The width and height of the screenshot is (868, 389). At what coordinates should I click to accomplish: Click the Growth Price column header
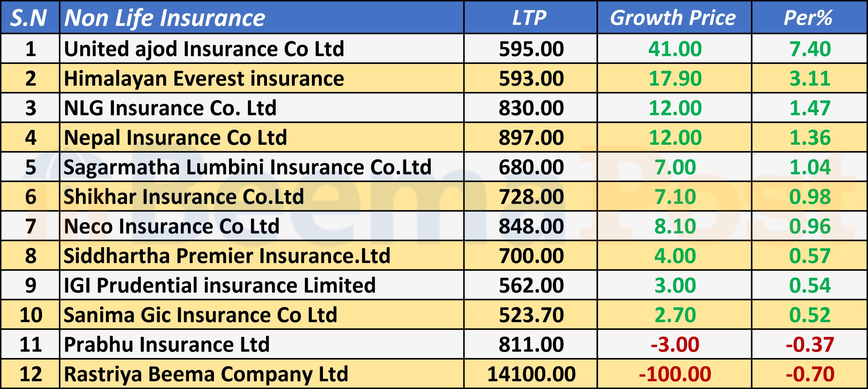pyautogui.click(x=673, y=18)
